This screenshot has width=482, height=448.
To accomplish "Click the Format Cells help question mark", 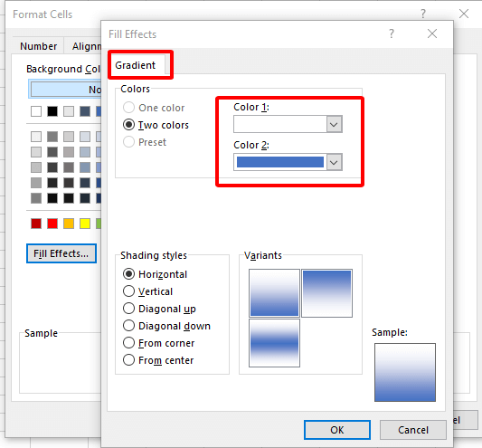I will point(423,14).
